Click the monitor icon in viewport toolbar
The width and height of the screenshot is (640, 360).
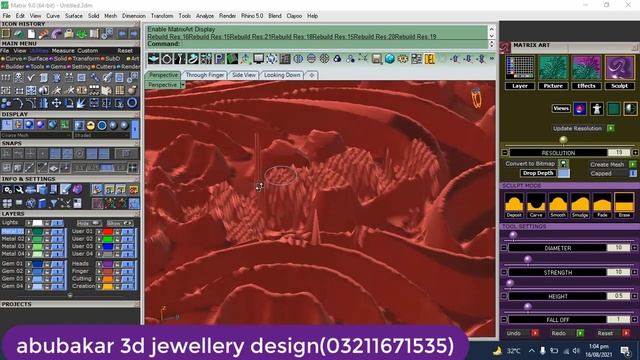pos(258,59)
